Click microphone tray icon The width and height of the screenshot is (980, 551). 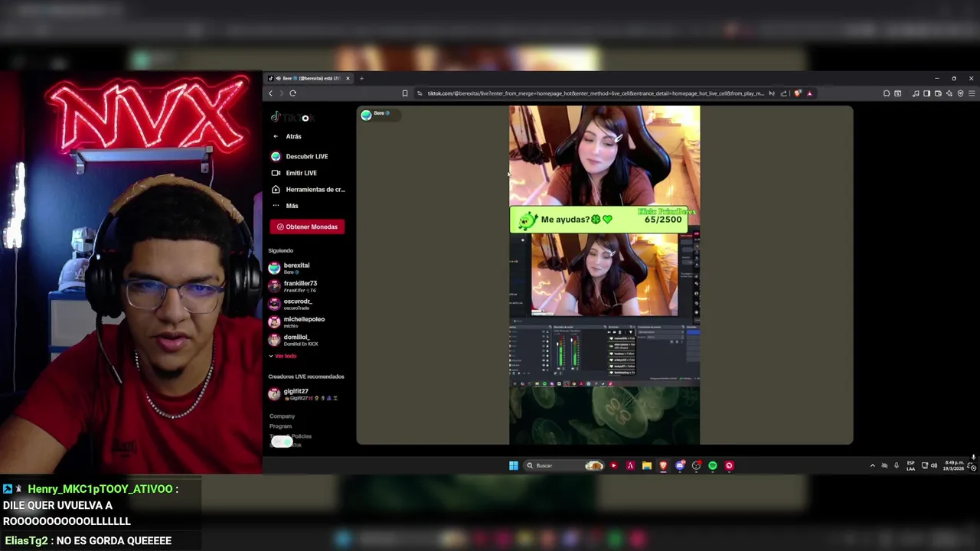click(x=897, y=465)
